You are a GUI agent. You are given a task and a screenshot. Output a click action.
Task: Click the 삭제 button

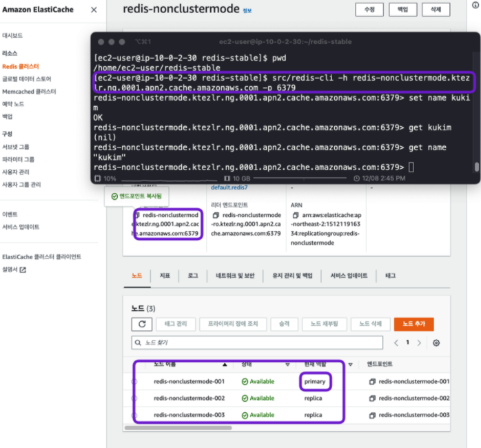coord(436,10)
